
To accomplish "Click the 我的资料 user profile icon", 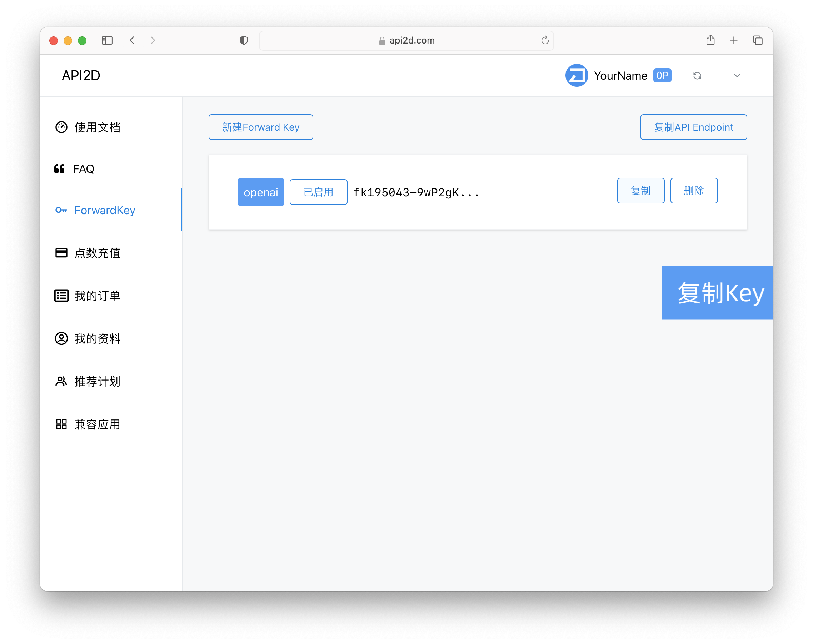I will click(61, 339).
